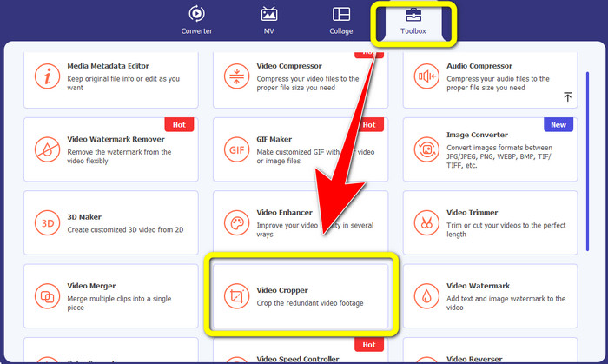Select the Video Cropper title
This screenshot has width=608, height=364.
coord(282,290)
